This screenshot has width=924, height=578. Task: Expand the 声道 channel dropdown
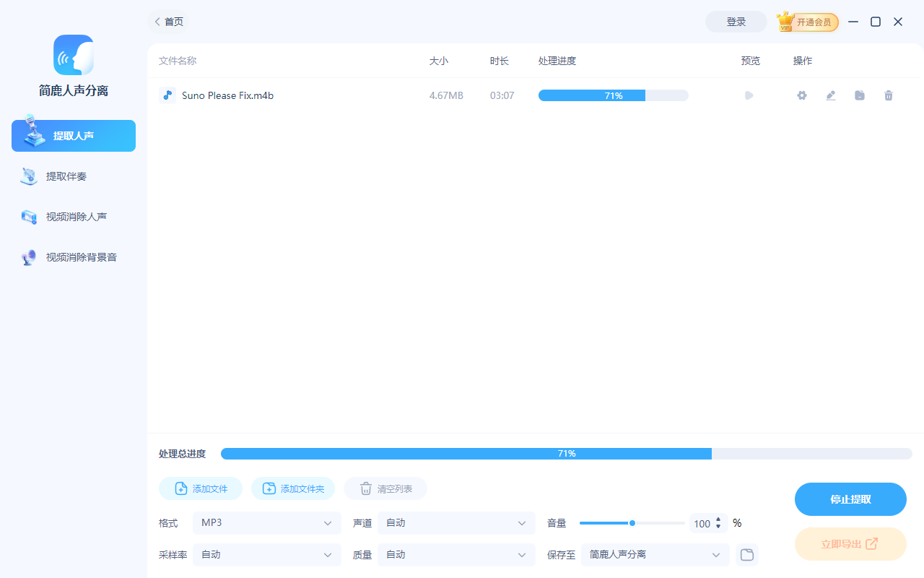[x=456, y=522]
